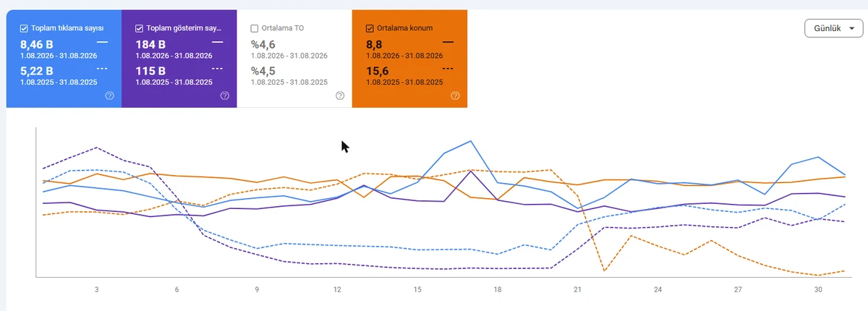Click the x-axis label 15
Viewport: 868px width, 311px height.
pos(417,289)
